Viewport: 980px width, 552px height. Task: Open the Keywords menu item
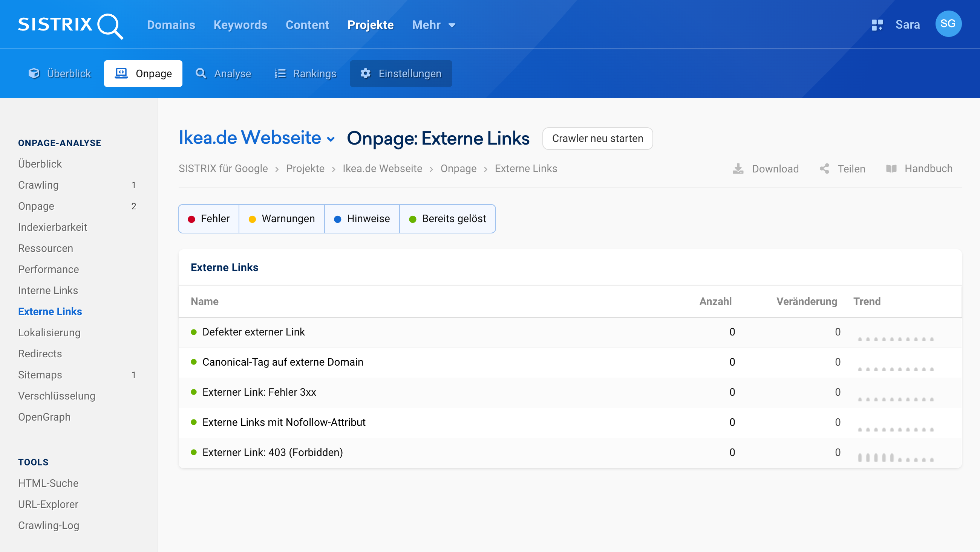240,24
